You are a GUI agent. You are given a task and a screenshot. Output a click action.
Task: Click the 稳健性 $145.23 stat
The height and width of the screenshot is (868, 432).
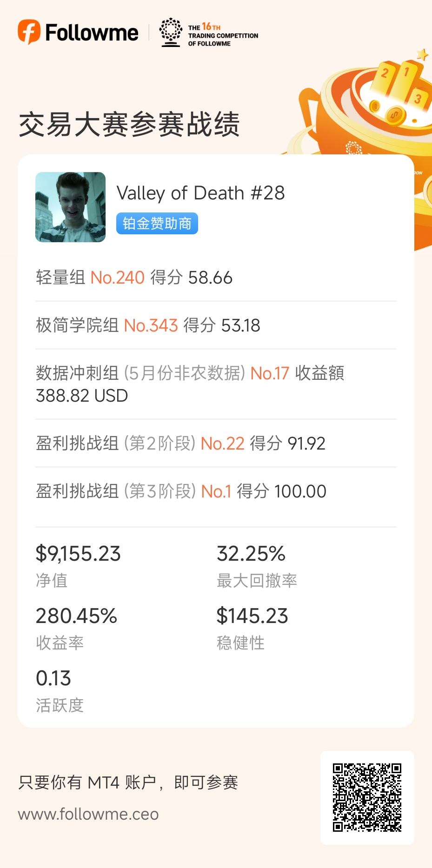click(252, 627)
